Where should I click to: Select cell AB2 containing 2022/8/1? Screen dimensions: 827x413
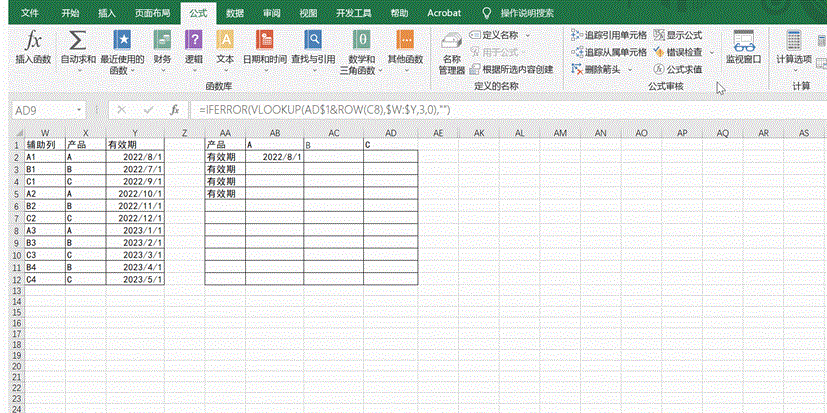(276, 157)
